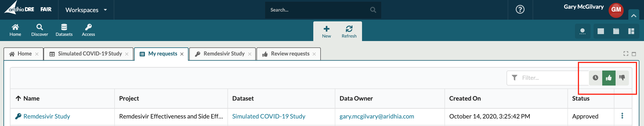The image size is (644, 126).
Task: Click the 'Remdesivir Effectiveness and Side Eff...' project cell
Action: (x=171, y=116)
